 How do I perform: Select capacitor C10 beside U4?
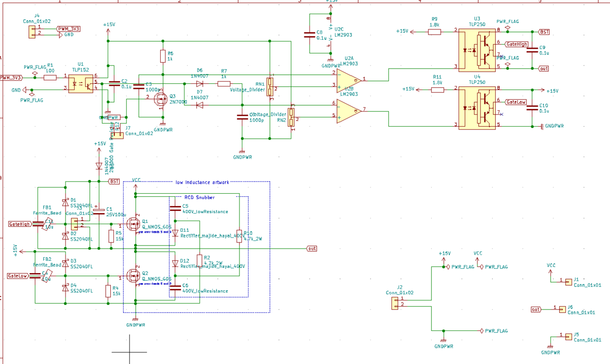(x=532, y=108)
